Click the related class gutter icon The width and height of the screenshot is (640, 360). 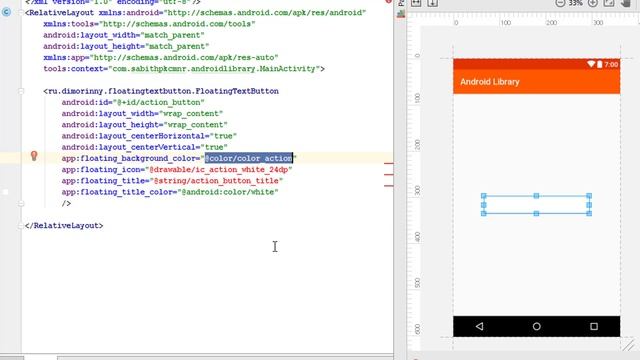6,12
